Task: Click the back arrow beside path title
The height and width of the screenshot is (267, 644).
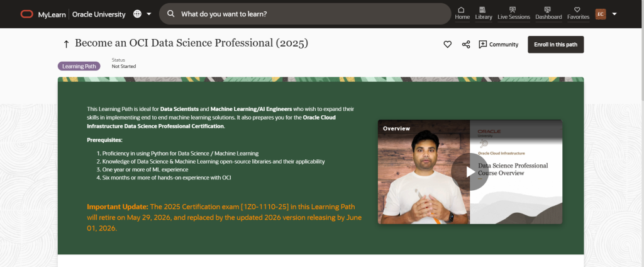Action: [x=66, y=44]
